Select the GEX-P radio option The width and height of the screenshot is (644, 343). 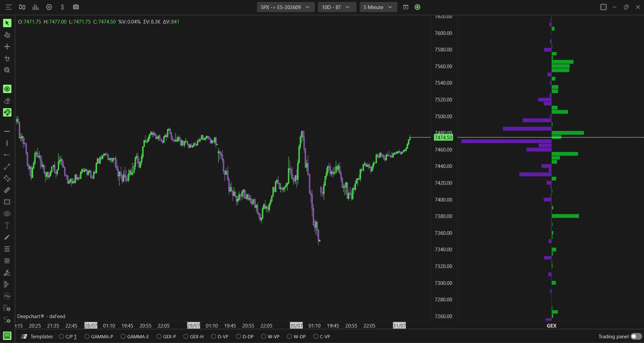(x=166, y=336)
